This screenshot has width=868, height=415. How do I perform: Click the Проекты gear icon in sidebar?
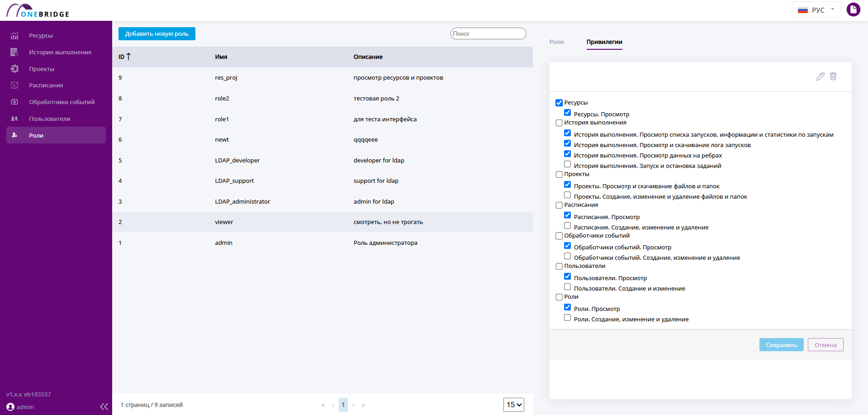[14, 69]
